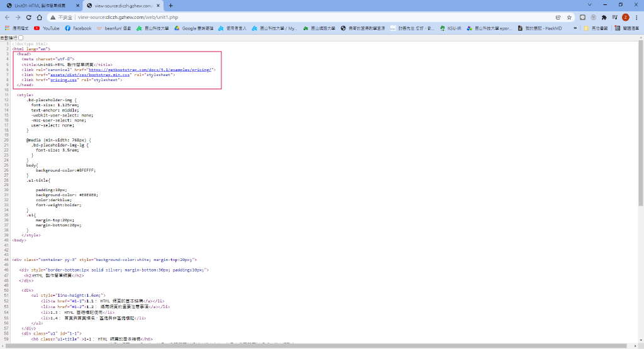Open a new tab with plus button
This screenshot has height=349, width=644.
point(170,5)
